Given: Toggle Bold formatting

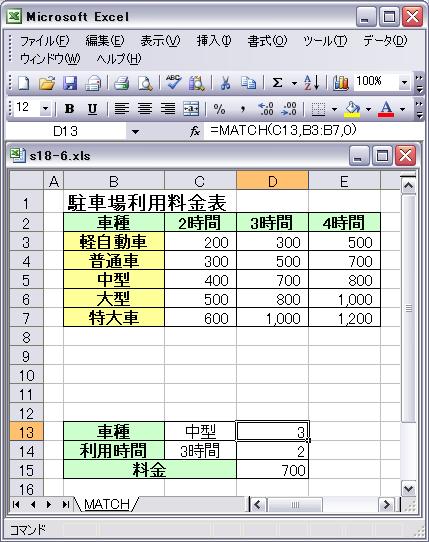Looking at the screenshot, I should 69,109.
